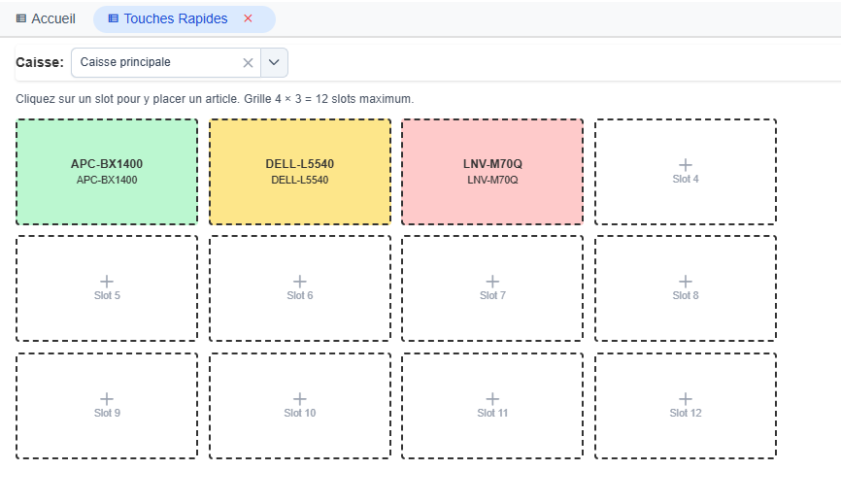The height and width of the screenshot is (504, 841).
Task: Place an article in Slot 9
Action: (x=107, y=406)
